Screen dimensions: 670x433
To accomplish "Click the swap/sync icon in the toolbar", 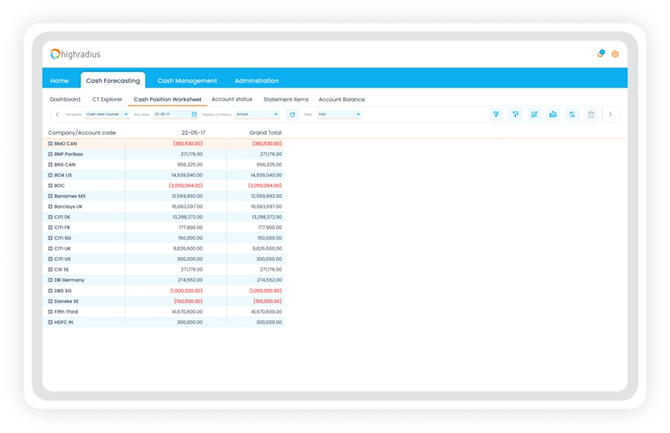I will 572,115.
